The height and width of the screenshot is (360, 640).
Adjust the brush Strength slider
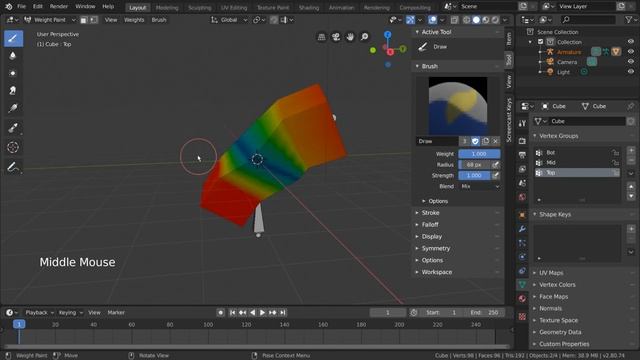(475, 176)
